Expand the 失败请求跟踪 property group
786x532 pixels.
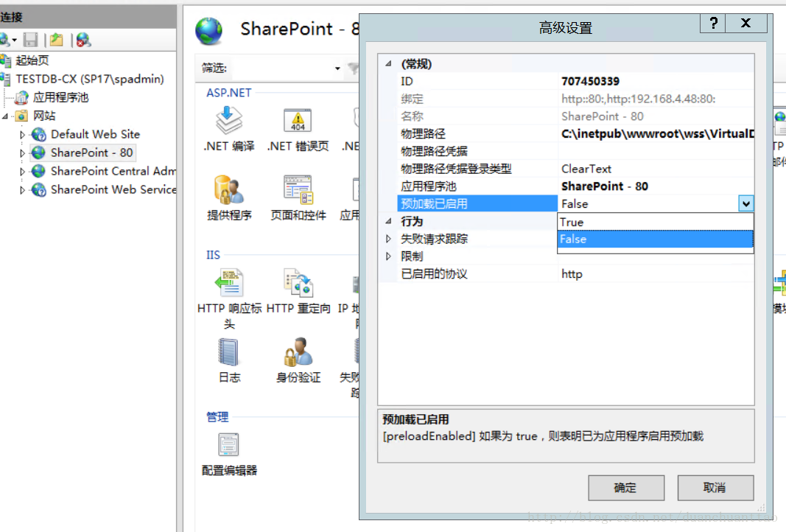tap(388, 239)
